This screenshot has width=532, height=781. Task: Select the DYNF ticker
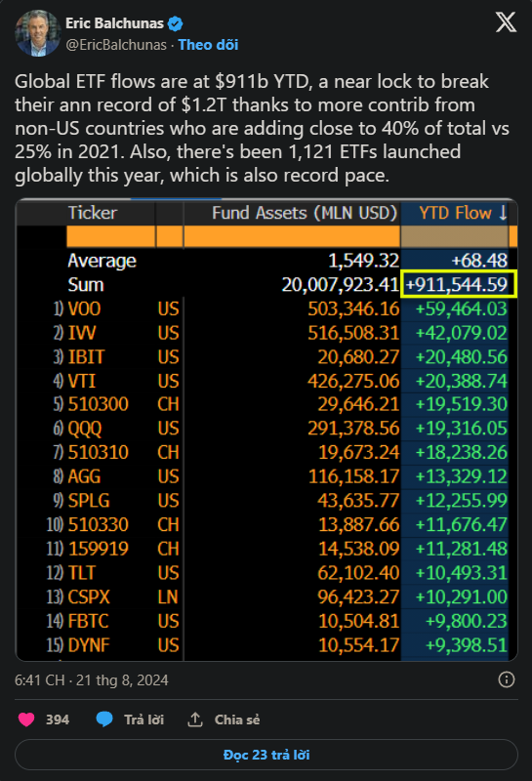[x=89, y=645]
